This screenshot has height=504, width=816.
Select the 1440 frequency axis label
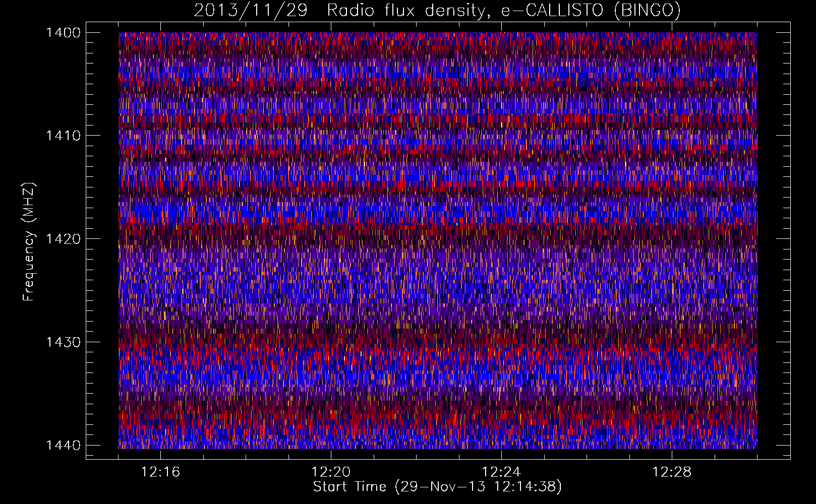pyautogui.click(x=63, y=445)
